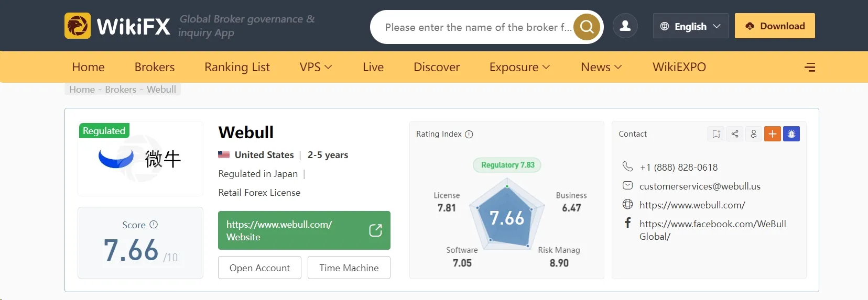Click the phone icon in Contact
This screenshot has width=868, height=300.
(x=627, y=166)
